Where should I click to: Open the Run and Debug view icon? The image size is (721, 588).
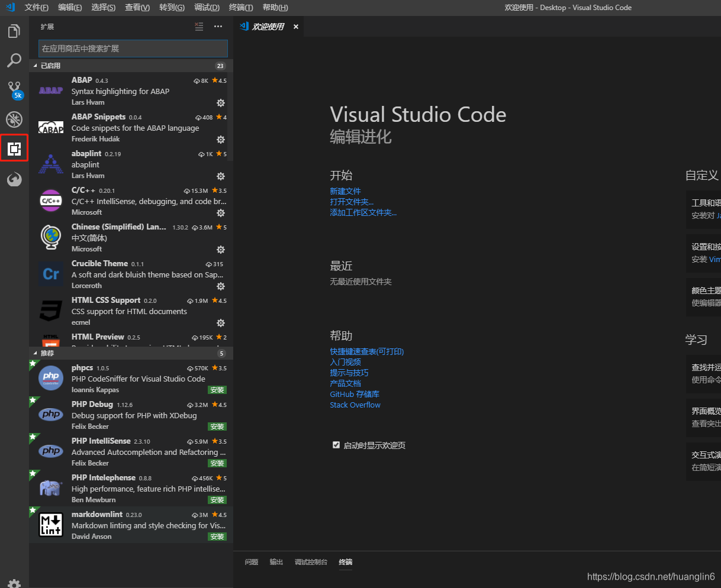pos(14,119)
